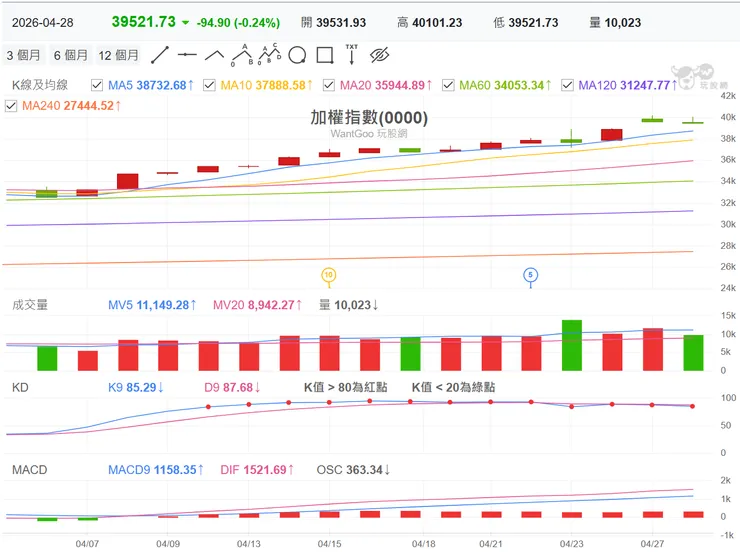Screen dimensions: 740x552
Task: Click the MA20 35944.89 label
Action: click(386, 85)
